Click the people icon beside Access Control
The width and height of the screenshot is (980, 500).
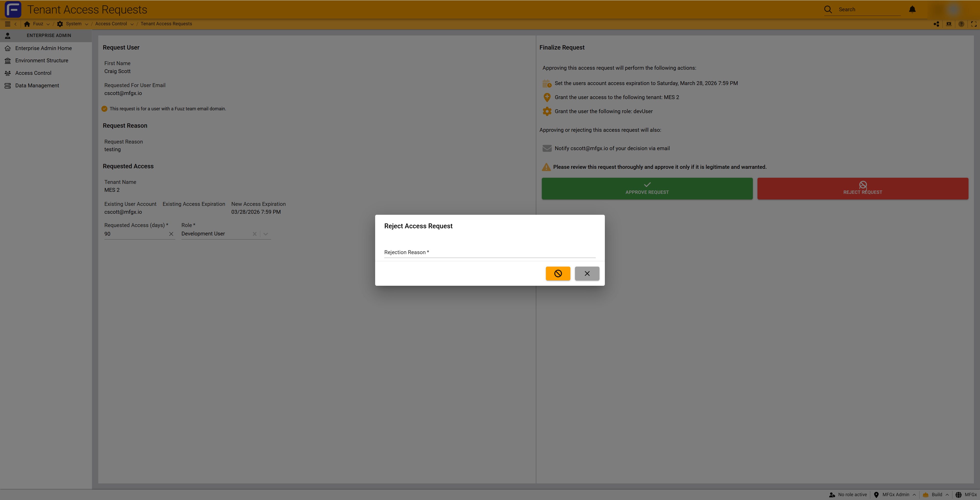8,73
